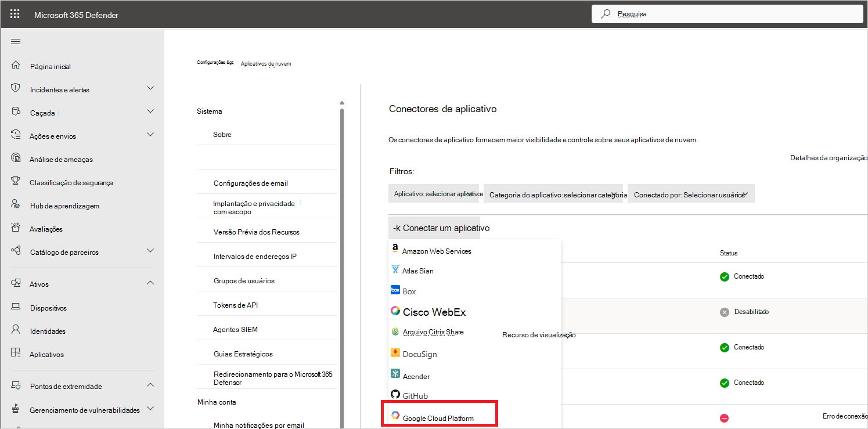
Task: Click the DocuSign app icon
Action: click(395, 352)
